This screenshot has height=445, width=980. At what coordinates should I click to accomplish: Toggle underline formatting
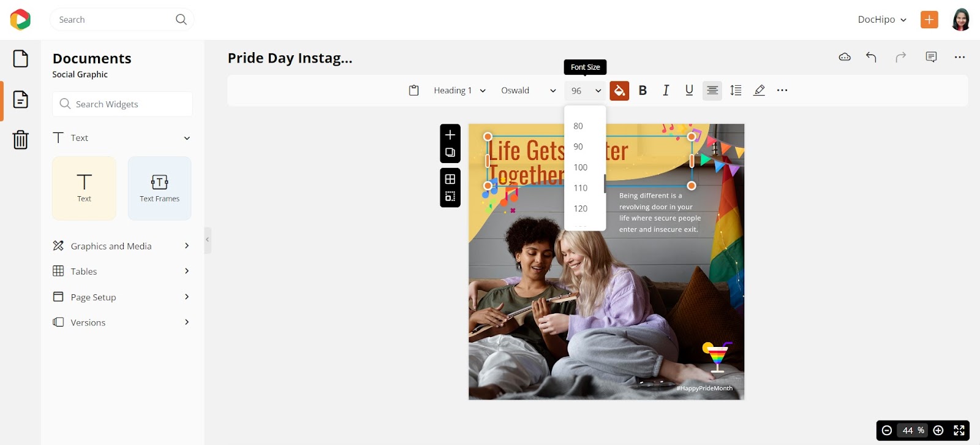(689, 91)
